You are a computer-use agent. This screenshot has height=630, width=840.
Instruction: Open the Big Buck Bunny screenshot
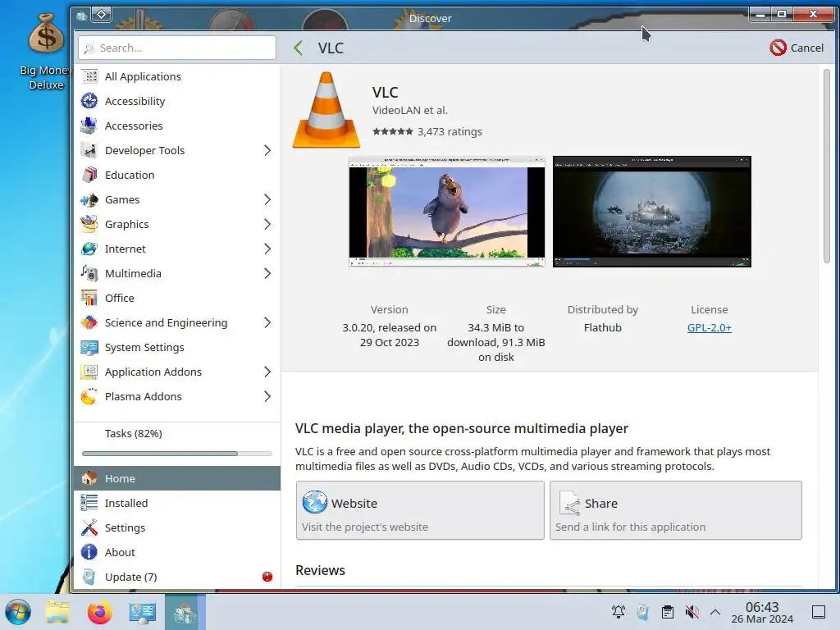click(x=447, y=212)
